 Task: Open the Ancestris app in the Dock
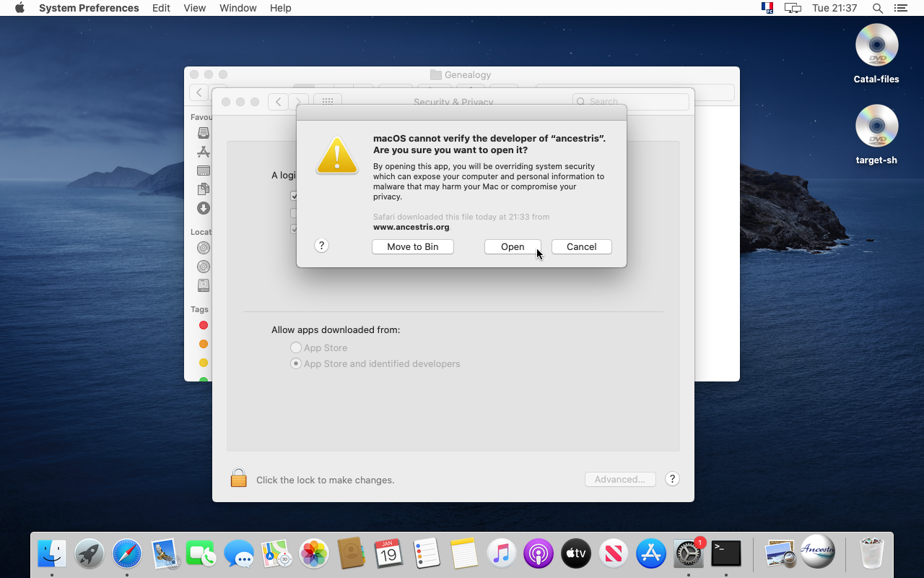[818, 552]
